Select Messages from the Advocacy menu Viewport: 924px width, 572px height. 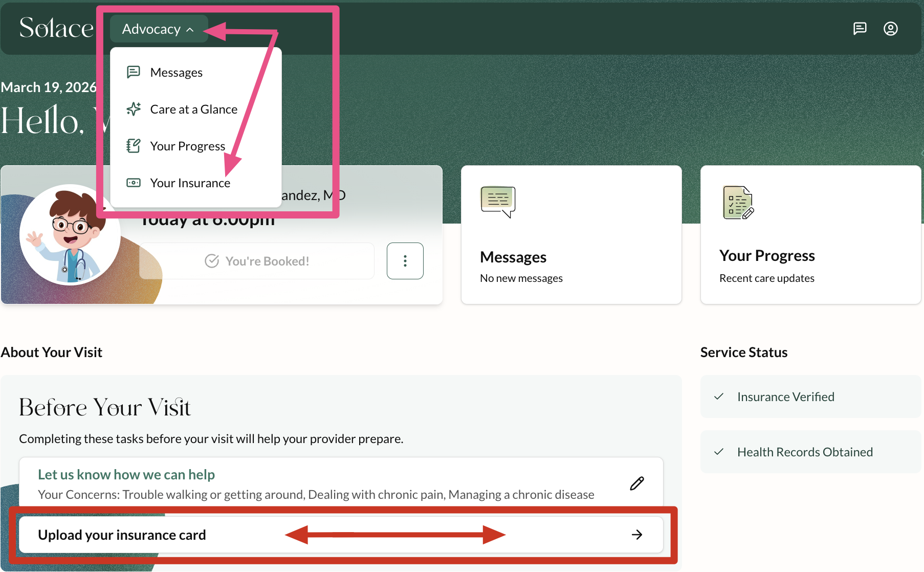(x=176, y=73)
